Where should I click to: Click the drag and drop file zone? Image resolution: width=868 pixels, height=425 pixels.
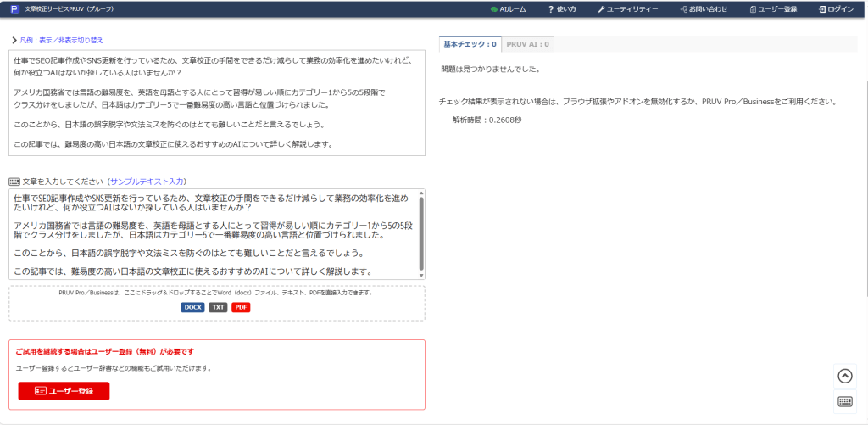[217, 303]
